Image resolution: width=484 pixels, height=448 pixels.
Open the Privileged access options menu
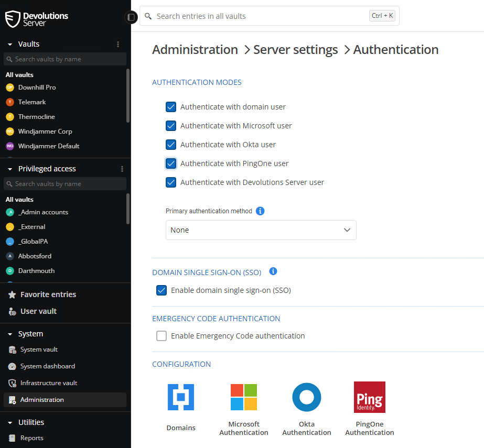[x=122, y=169]
